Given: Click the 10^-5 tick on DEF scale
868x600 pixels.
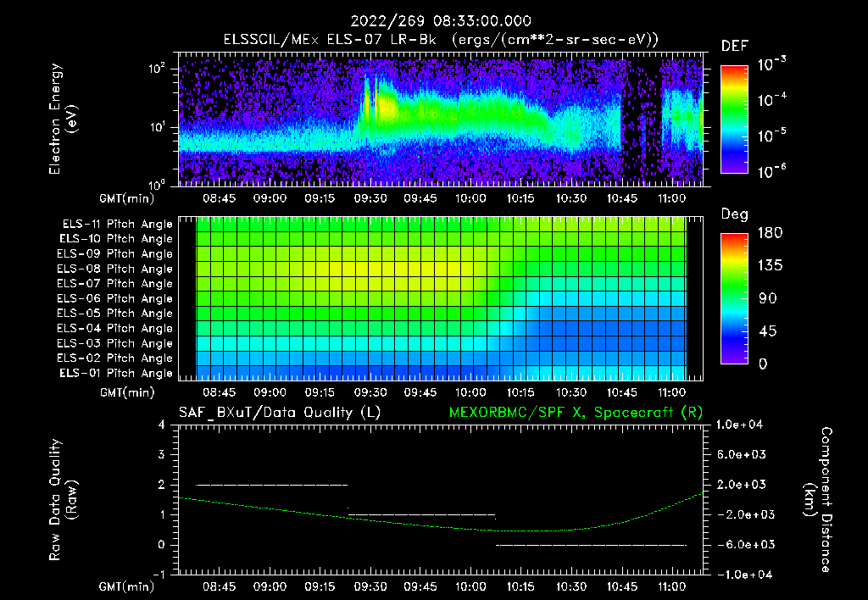Looking at the screenshot, I should click(771, 136).
